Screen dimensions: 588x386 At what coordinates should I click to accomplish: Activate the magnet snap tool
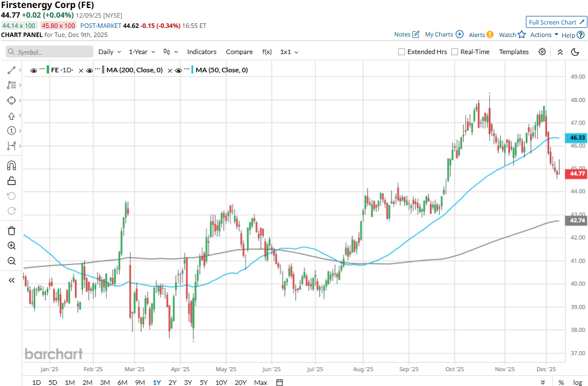point(11,166)
